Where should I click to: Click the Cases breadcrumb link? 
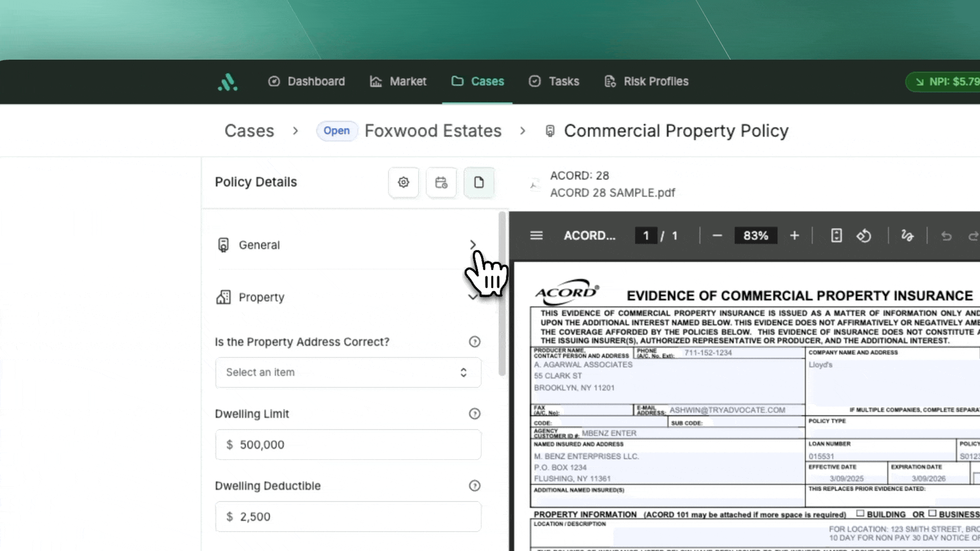249,131
